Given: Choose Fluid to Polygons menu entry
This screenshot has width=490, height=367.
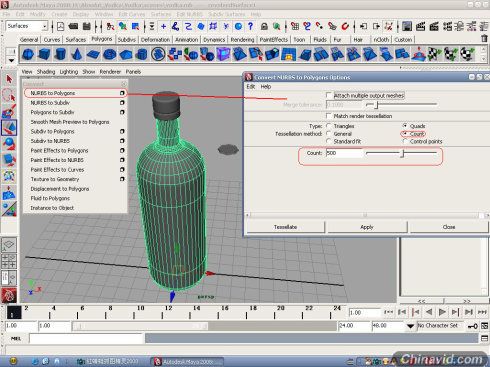Looking at the screenshot, I should click(50, 198).
